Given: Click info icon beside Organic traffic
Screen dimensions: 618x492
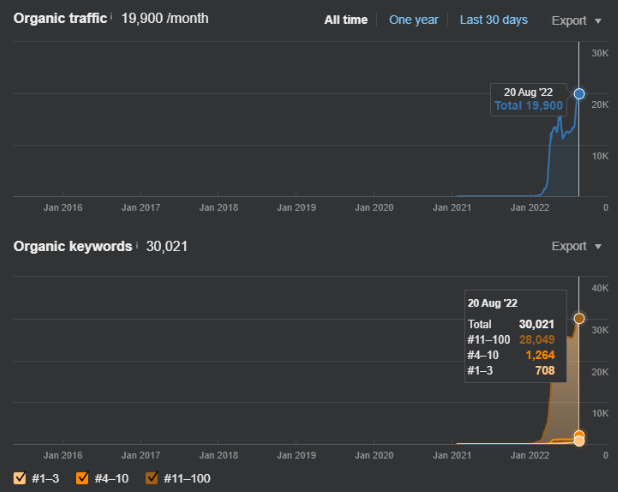Looking at the screenshot, I should point(111,17).
